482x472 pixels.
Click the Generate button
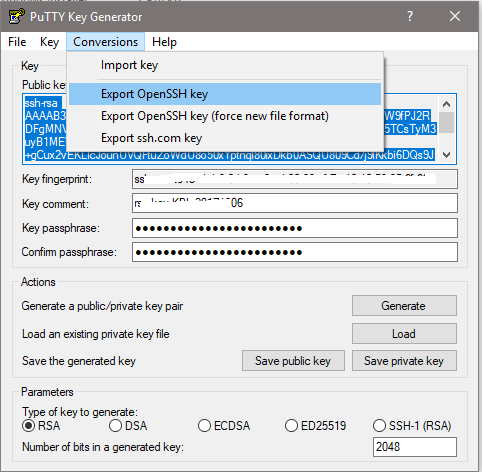(x=404, y=306)
